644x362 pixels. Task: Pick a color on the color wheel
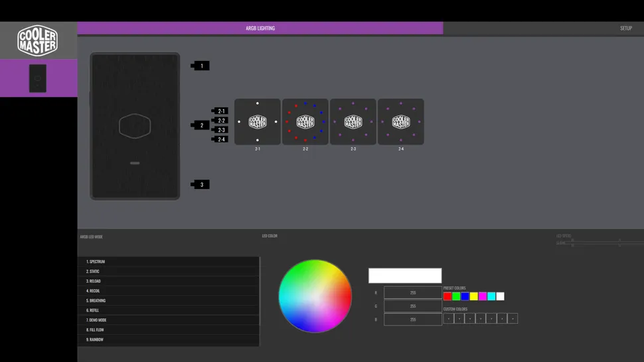point(315,296)
